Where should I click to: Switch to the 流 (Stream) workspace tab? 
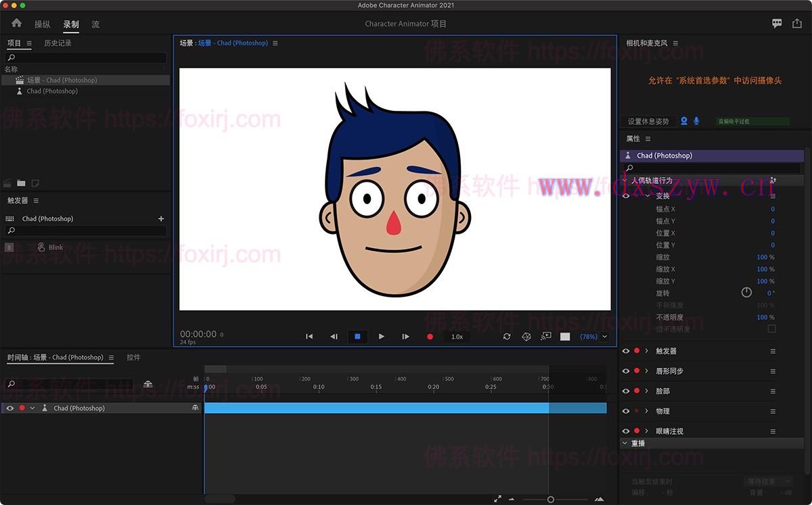click(x=95, y=24)
